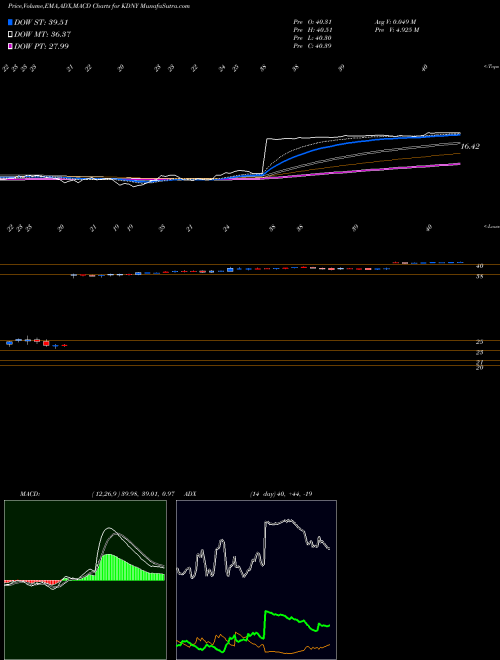Viewport: 500px width, 660px height.
Task: Click the ADX (14 day) values text
Action: pyautogui.click(x=281, y=494)
